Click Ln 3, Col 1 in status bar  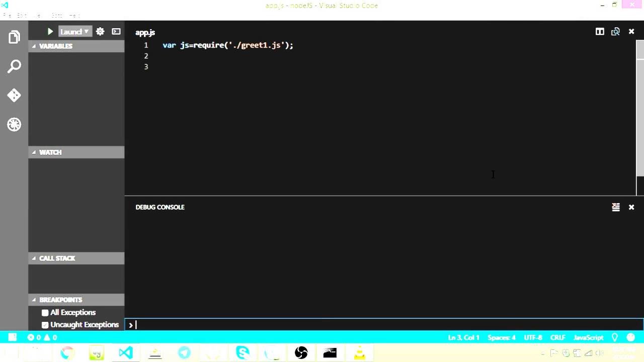pyautogui.click(x=463, y=337)
